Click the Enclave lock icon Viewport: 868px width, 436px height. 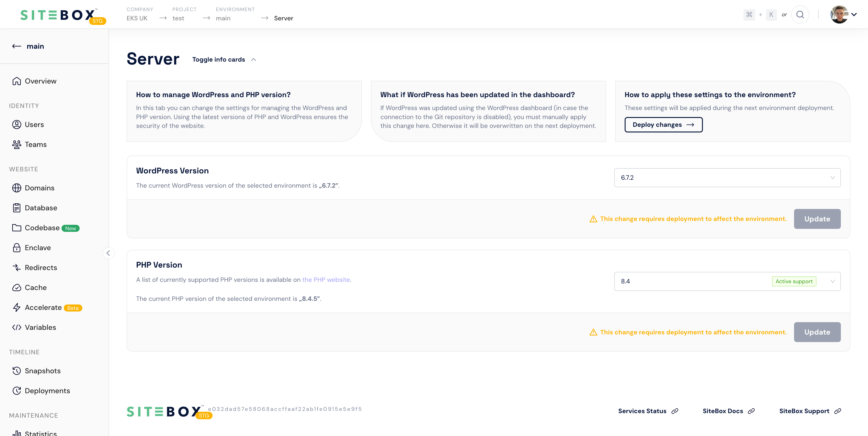(17, 248)
